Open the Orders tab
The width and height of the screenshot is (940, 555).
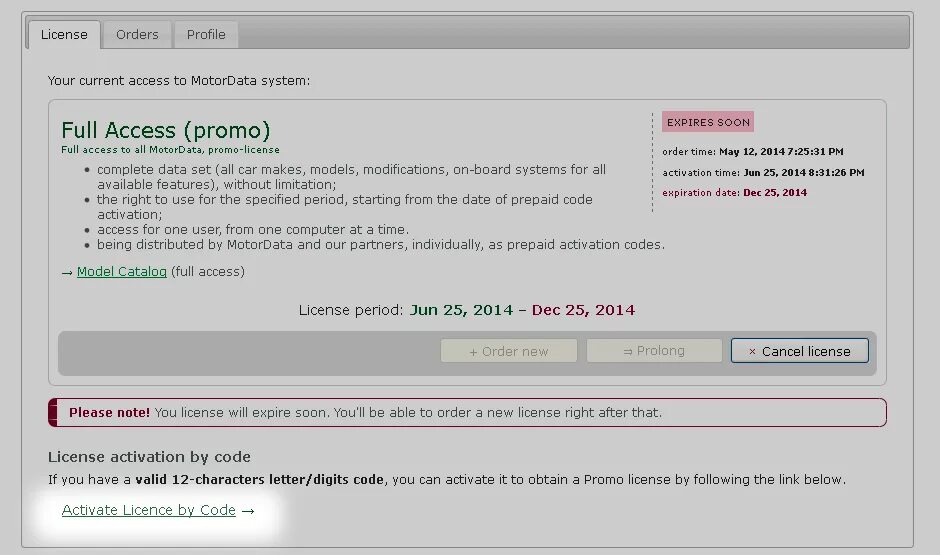(137, 35)
